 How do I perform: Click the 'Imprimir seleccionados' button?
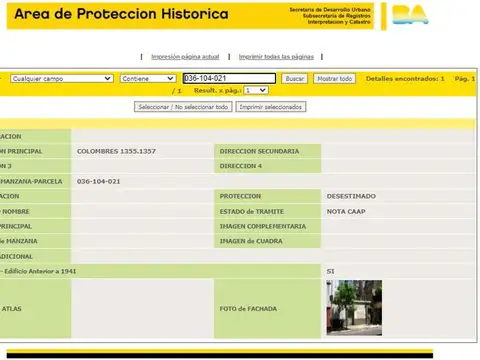(271, 107)
